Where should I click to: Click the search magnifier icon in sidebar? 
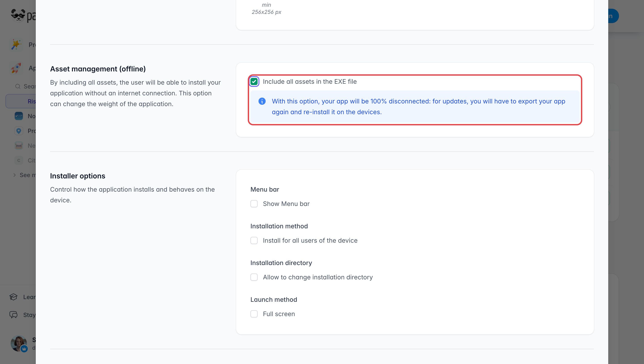tap(18, 86)
